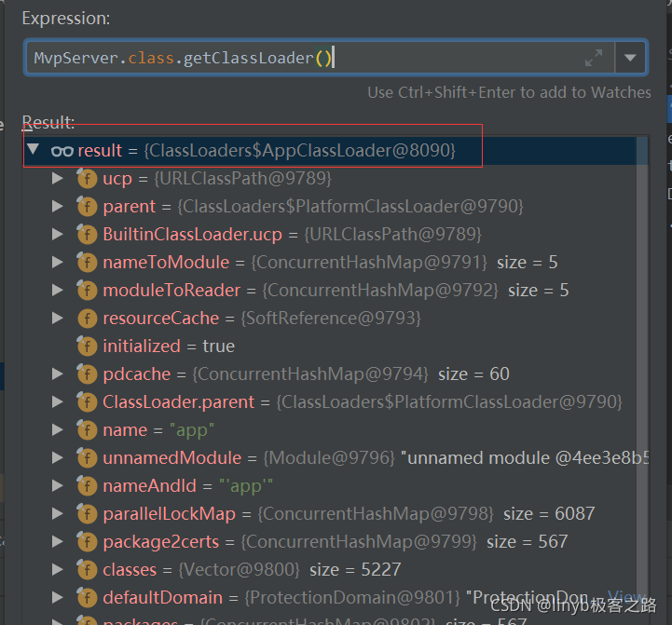The image size is (672, 625).
Task: Expand the nameToModule ConcurrentHashMap node
Action: [59, 262]
